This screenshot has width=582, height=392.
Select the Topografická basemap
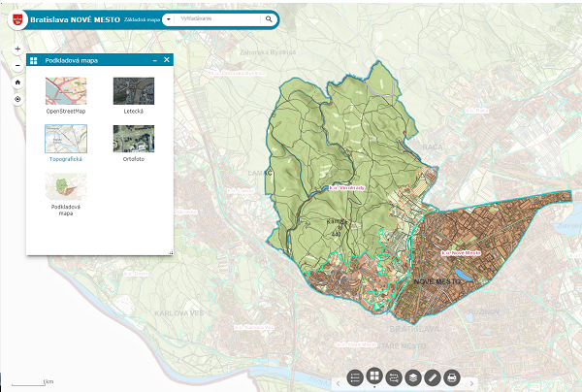66,139
